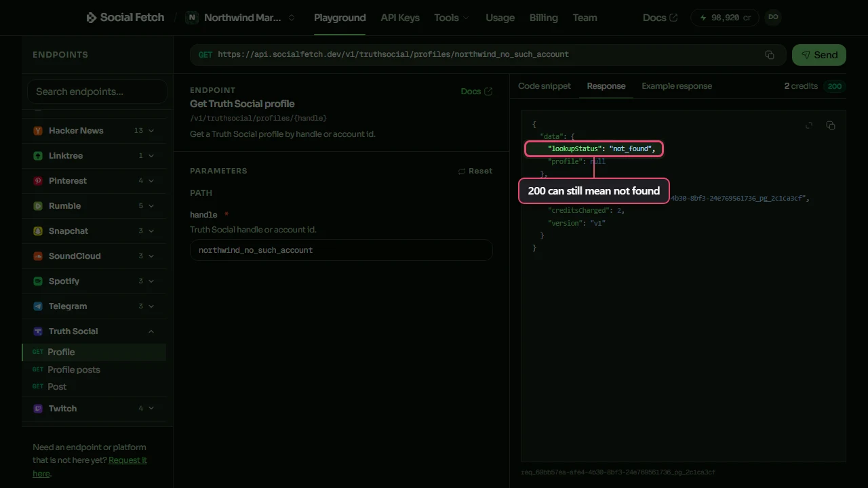This screenshot has width=868, height=488.
Task: Reset the parameters
Action: coord(475,171)
